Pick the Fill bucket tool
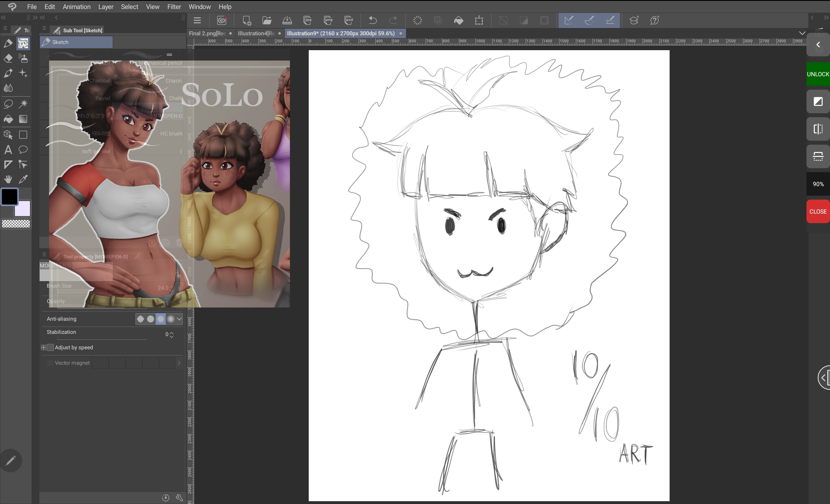830x504 pixels. pos(8,119)
